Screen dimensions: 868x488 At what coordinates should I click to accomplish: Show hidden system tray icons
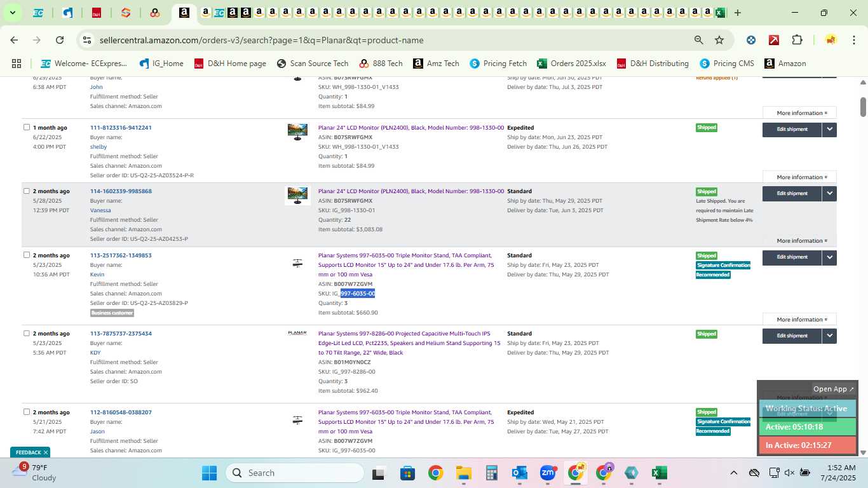733,473
